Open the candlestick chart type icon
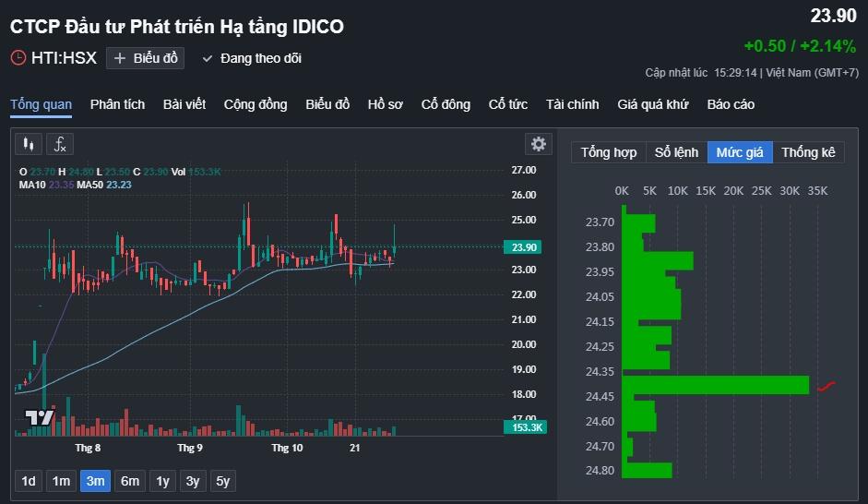This screenshot has width=868, height=504. (29, 144)
